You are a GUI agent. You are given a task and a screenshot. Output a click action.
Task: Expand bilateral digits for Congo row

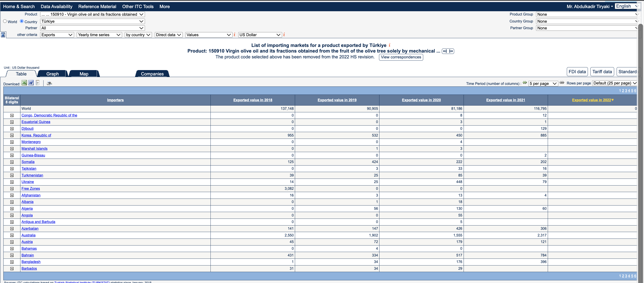12,115
